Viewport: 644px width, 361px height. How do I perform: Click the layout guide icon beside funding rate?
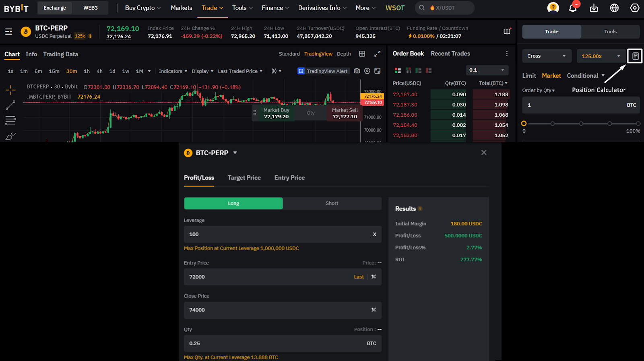507,31
